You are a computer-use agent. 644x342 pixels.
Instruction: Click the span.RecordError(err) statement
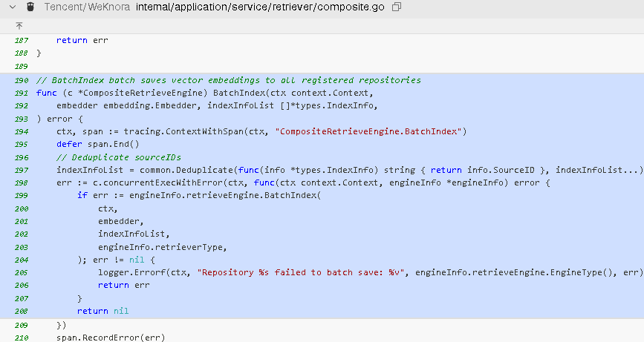pos(110,338)
